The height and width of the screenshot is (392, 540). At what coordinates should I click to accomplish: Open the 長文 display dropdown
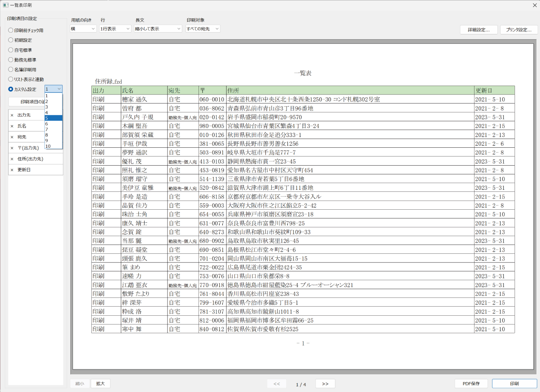click(157, 28)
